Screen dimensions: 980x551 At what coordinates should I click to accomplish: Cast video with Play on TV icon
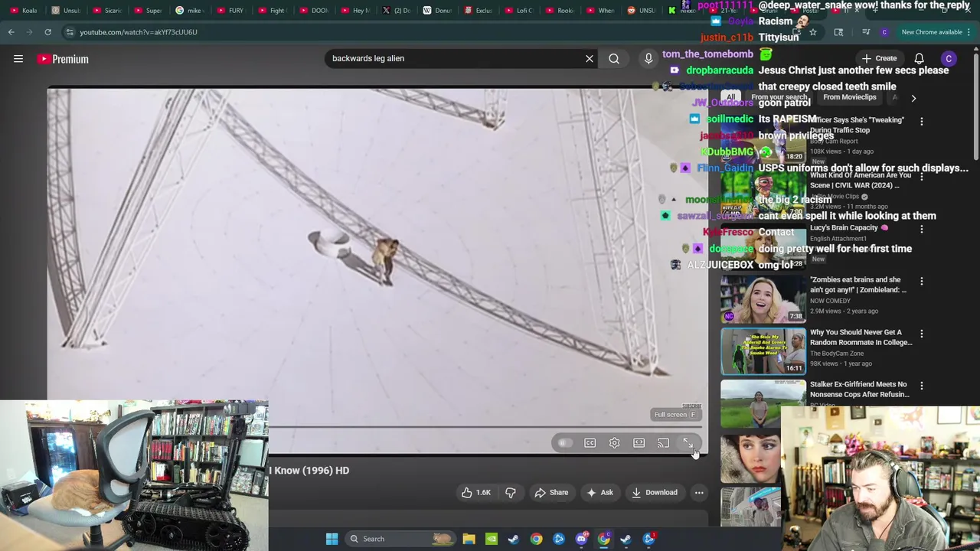pyautogui.click(x=663, y=443)
